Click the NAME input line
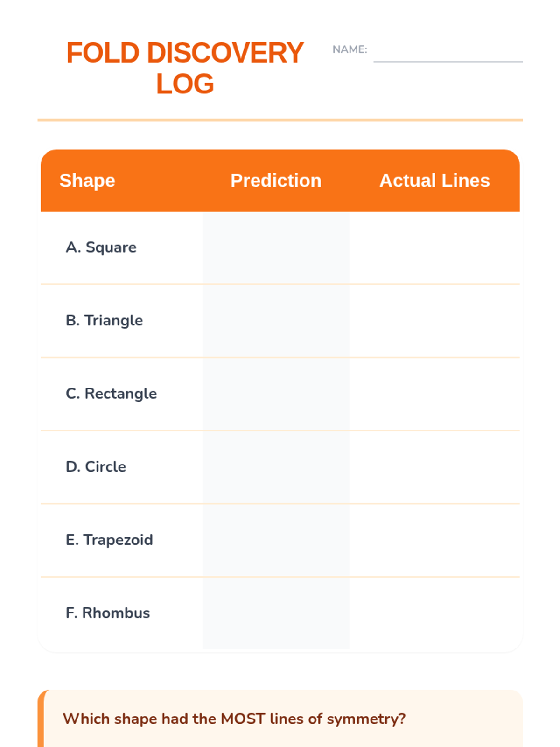Viewport: 560px width, 747px height. pos(448,52)
